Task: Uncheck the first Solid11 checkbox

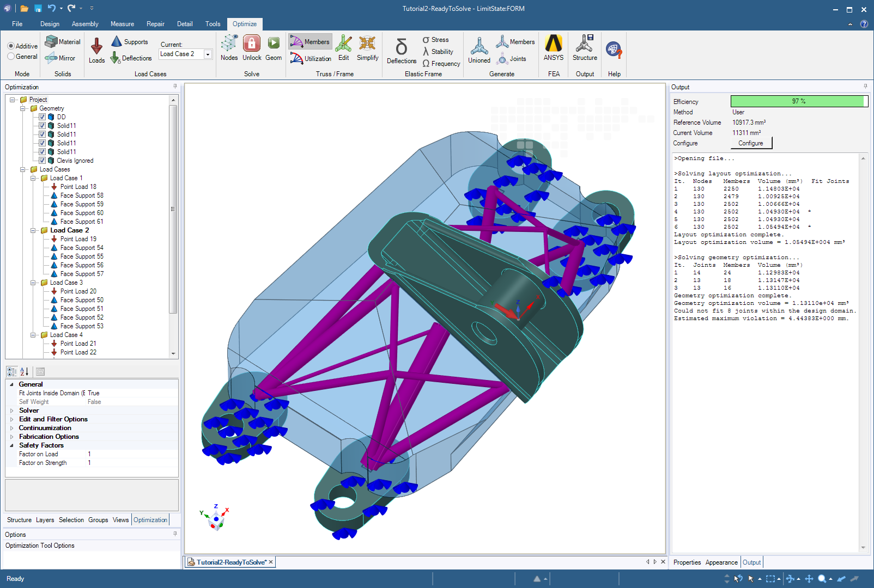Action: [x=42, y=126]
